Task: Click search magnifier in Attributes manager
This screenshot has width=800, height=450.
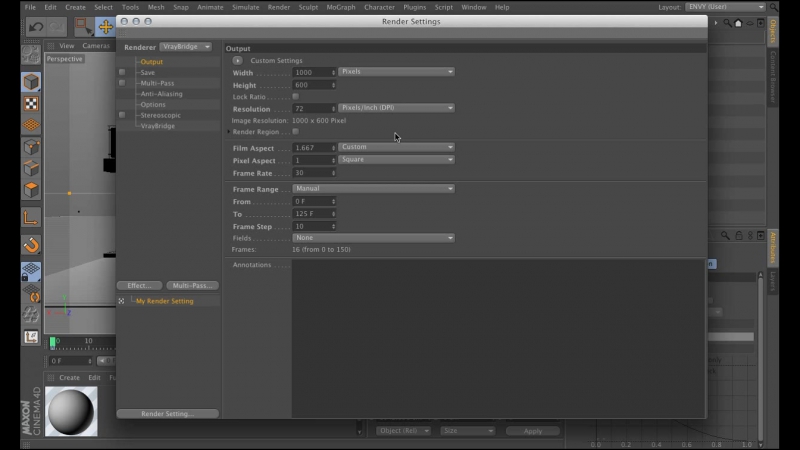Action: pos(725,235)
